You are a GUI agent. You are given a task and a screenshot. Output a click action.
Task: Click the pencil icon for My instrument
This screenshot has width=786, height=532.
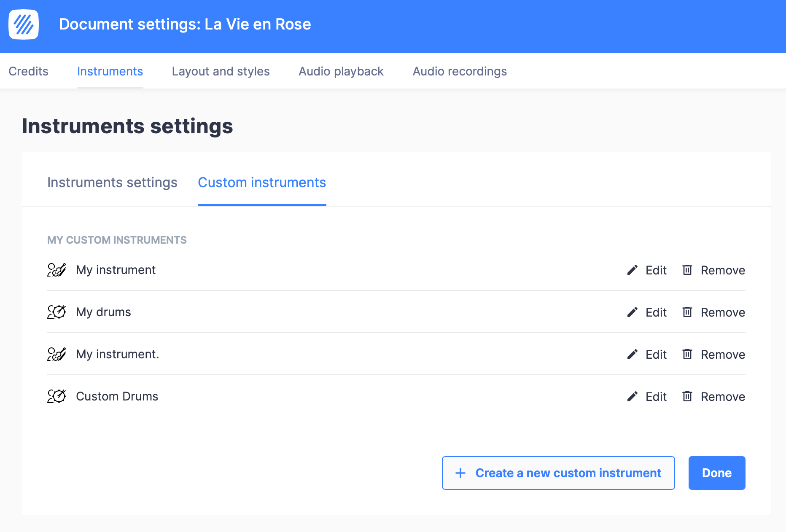click(632, 270)
